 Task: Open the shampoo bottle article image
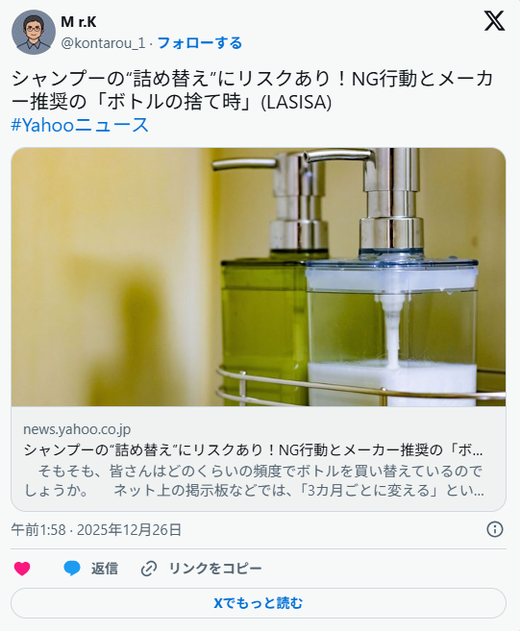[x=258, y=277]
